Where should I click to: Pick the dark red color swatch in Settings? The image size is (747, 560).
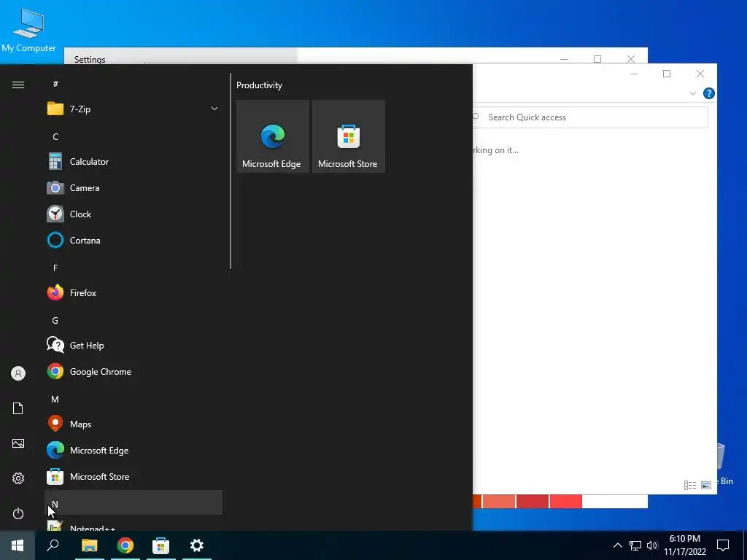pos(532,501)
